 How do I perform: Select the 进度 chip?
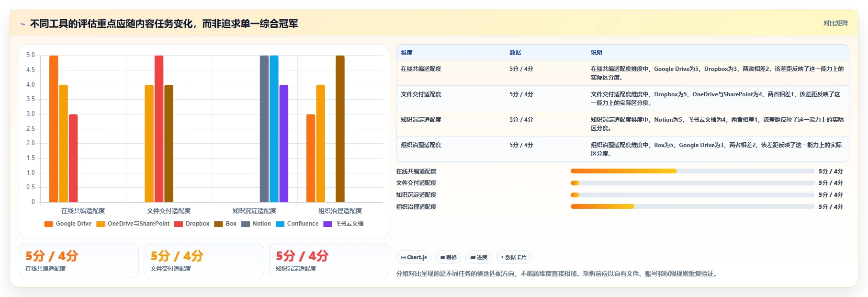pyautogui.click(x=479, y=257)
